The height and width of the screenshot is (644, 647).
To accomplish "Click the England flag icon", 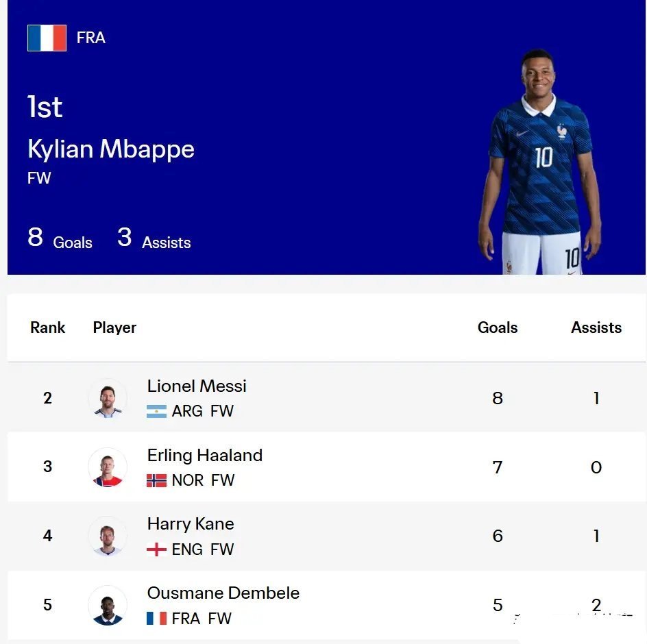I will tap(156, 549).
